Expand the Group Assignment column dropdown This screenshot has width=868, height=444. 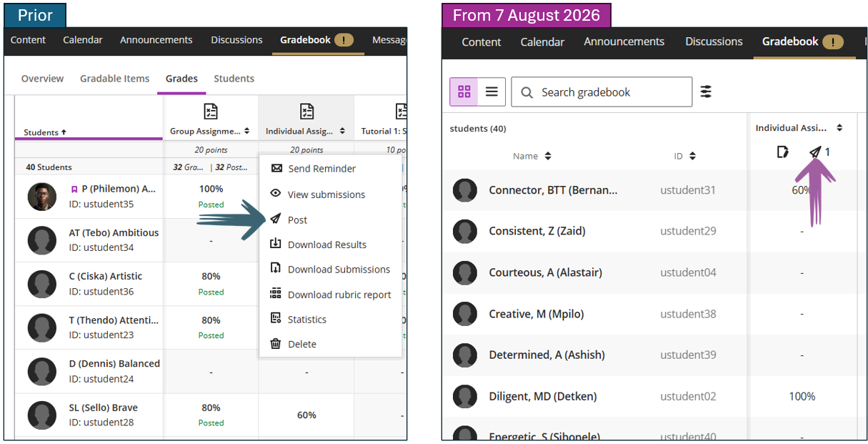(x=246, y=131)
